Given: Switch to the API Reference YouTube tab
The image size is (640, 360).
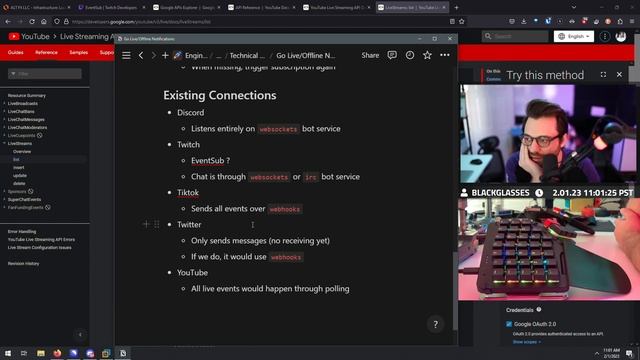Looking at the screenshot, I should [262, 7].
